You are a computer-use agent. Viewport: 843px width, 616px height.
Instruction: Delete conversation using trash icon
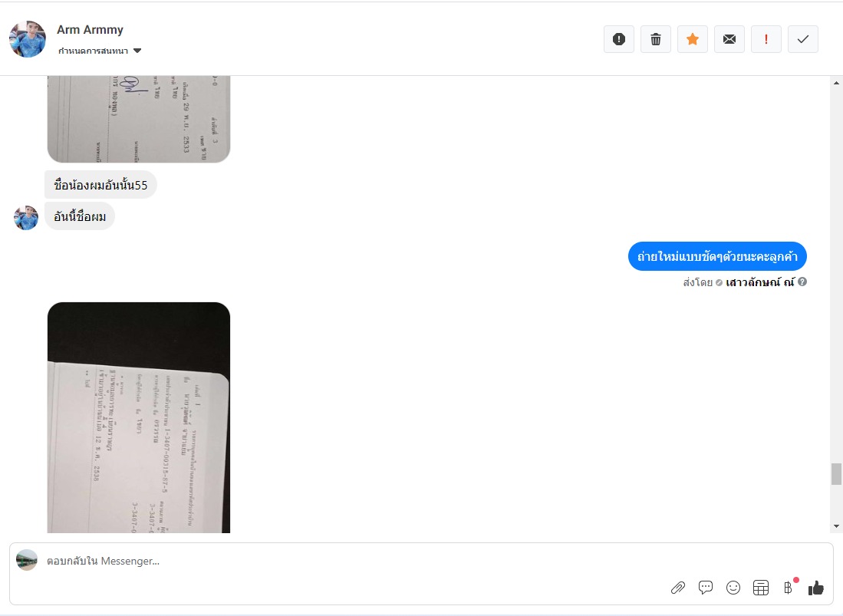(656, 39)
